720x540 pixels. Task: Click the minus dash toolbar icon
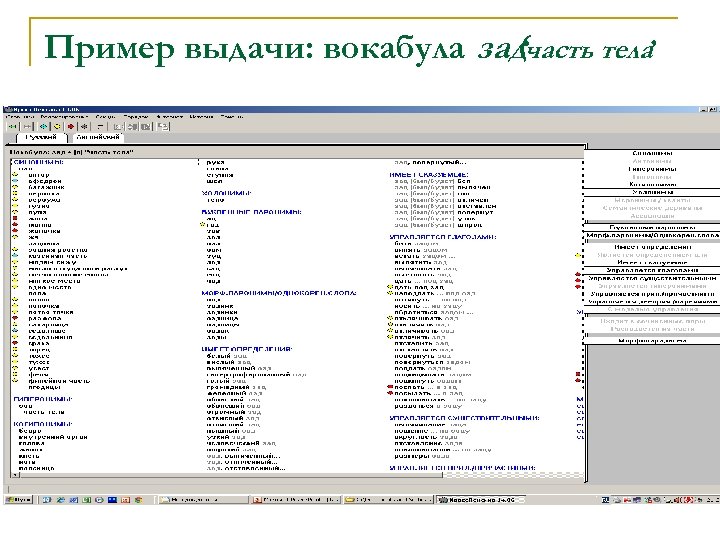(100, 126)
